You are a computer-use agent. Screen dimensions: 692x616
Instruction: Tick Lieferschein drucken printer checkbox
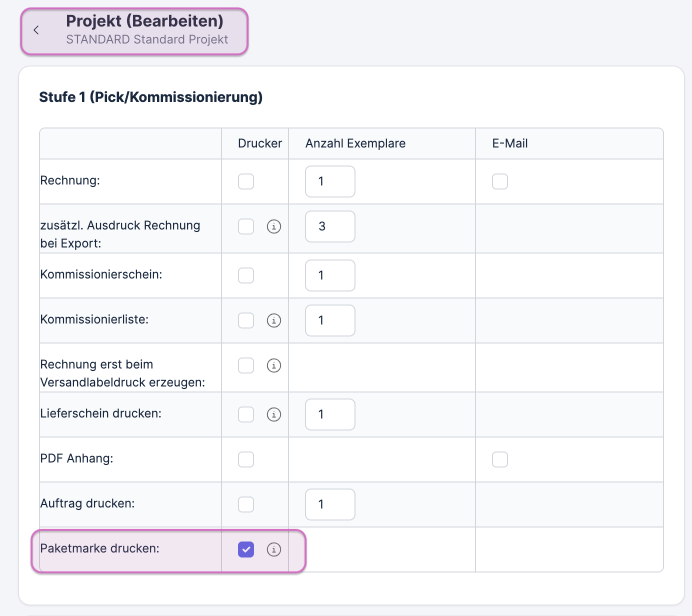246,414
